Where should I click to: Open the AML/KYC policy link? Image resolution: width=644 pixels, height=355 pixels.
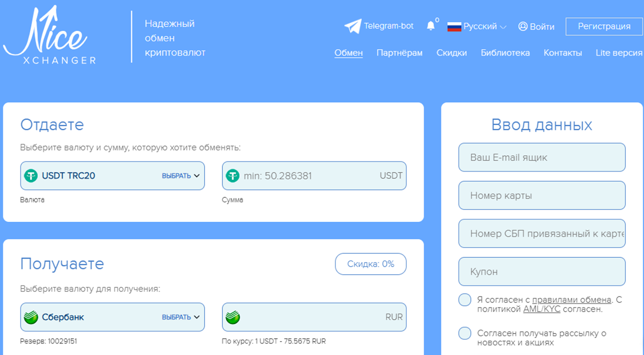point(542,309)
